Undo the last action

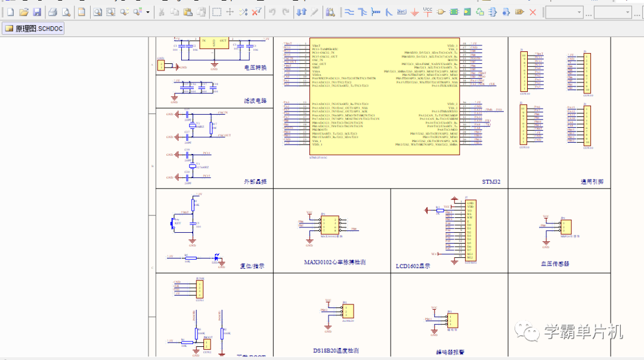pyautogui.click(x=272, y=13)
